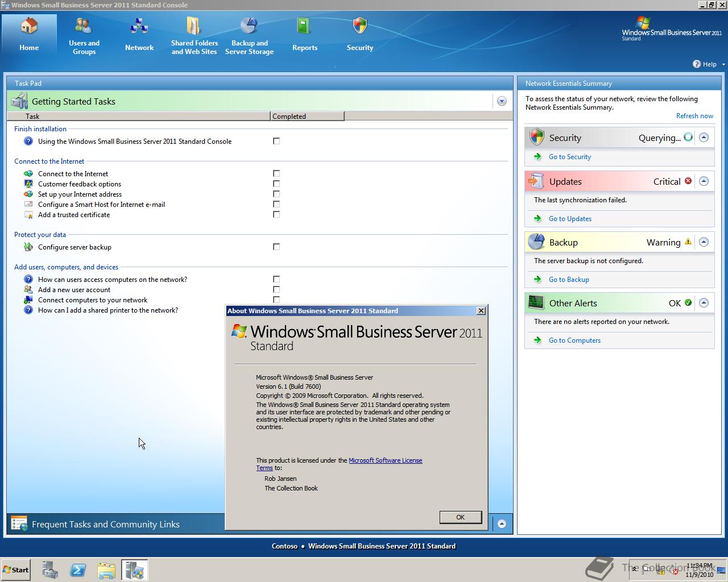Mark Configure server backup as completed

276,247
